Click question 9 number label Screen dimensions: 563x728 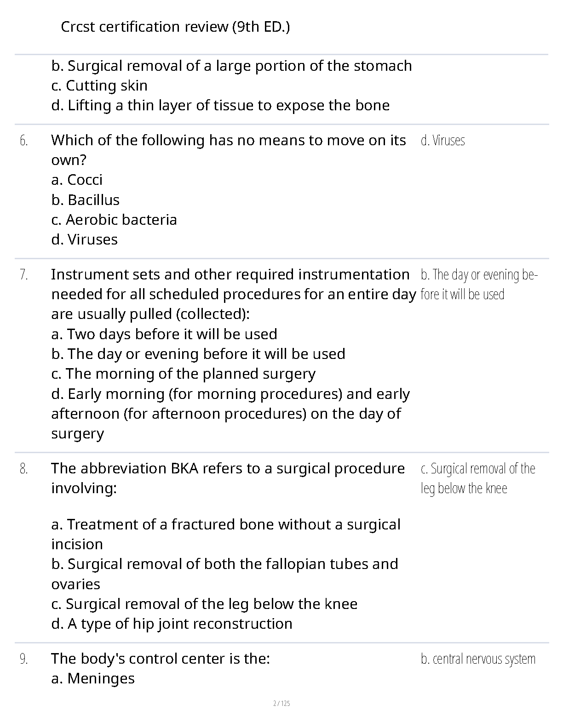24,659
